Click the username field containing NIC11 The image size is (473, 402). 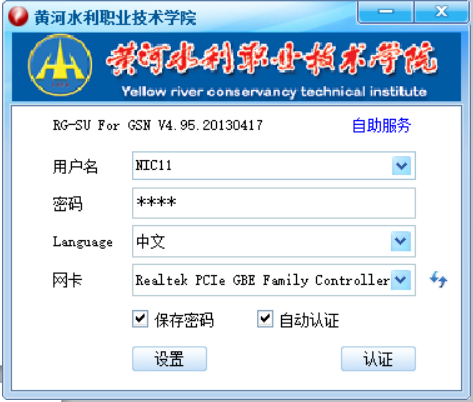(274, 166)
